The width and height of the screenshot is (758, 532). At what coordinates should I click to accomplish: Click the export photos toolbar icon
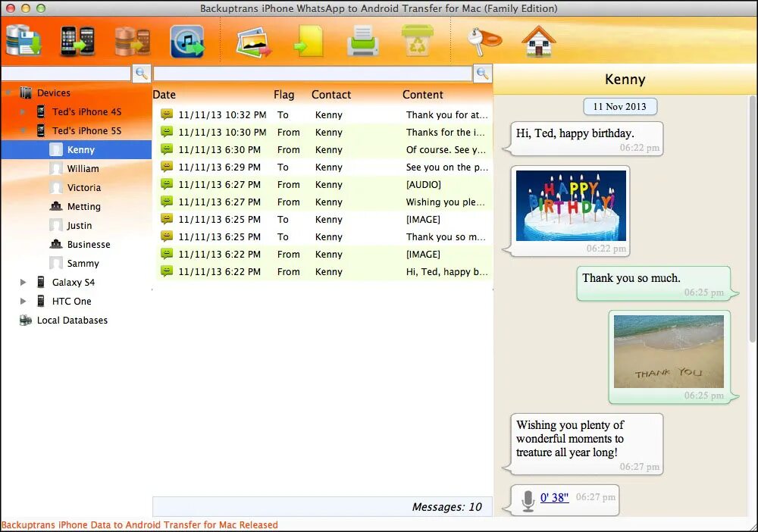(x=254, y=42)
